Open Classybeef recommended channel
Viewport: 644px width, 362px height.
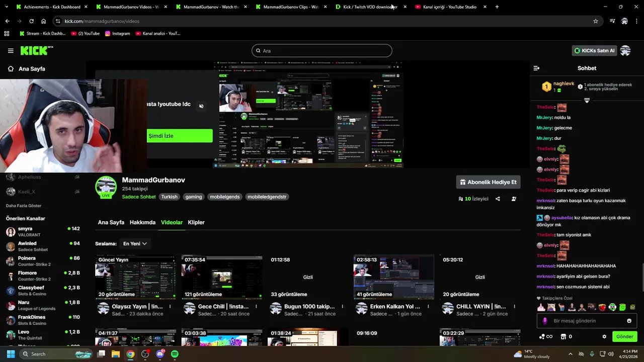pyautogui.click(x=43, y=291)
